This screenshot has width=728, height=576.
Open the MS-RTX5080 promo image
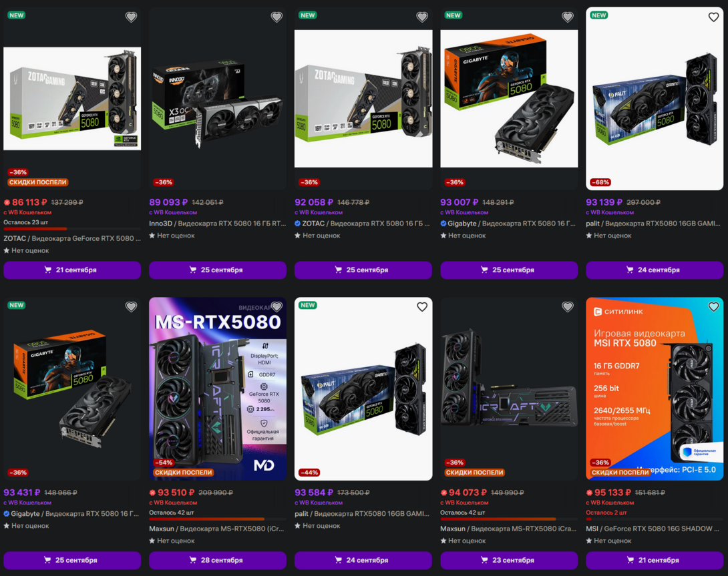click(217, 389)
